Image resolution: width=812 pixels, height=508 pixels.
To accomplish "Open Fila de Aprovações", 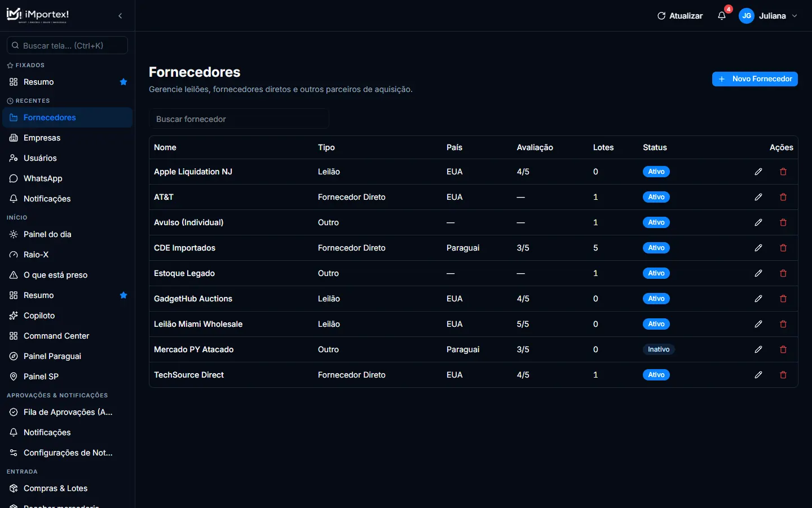I will [x=68, y=412].
